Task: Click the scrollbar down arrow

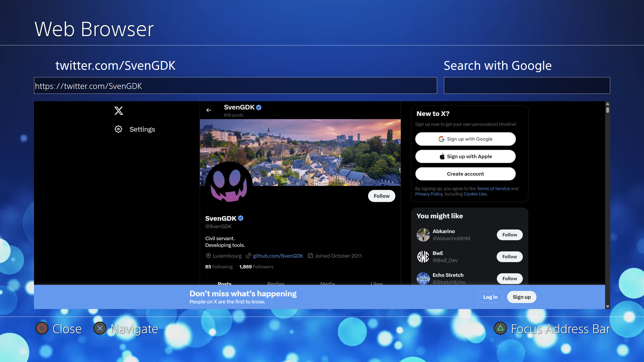Action: click(x=608, y=307)
